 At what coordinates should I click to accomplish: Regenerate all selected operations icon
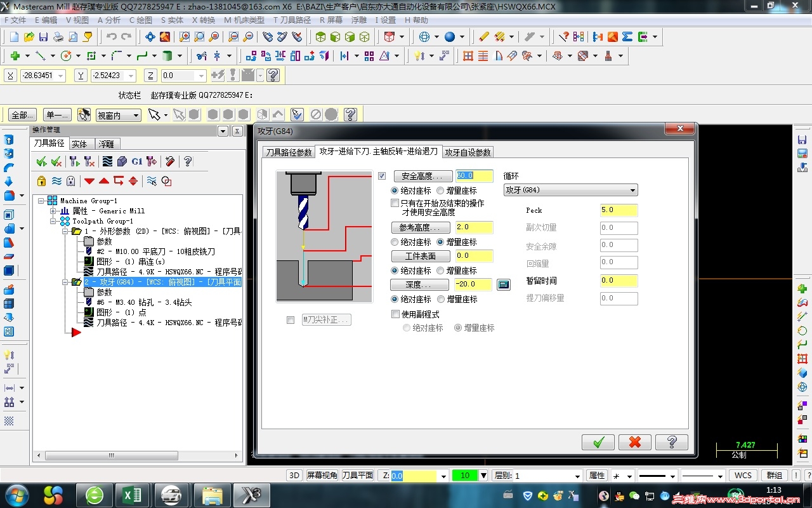(74, 161)
